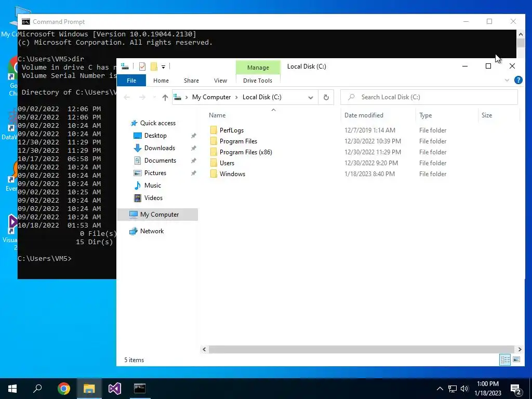
Task: Select the Program Files (x86) folder
Action: (x=246, y=152)
